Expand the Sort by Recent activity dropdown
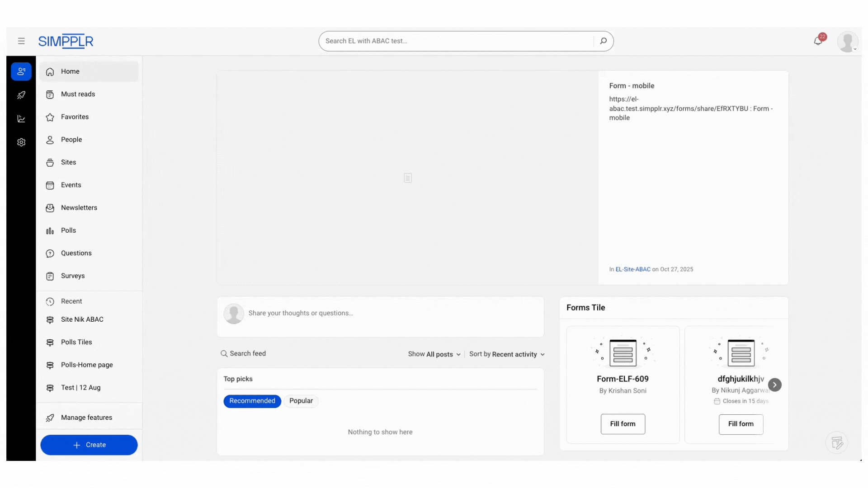 point(507,354)
